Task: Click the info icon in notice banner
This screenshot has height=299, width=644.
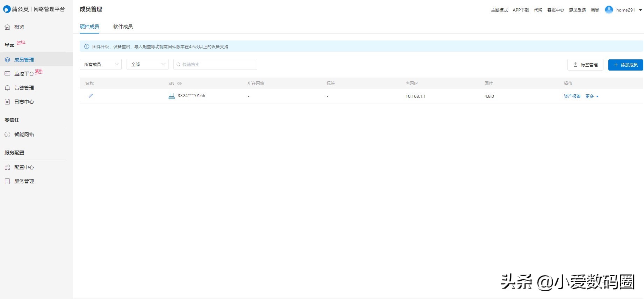Action: click(87, 46)
